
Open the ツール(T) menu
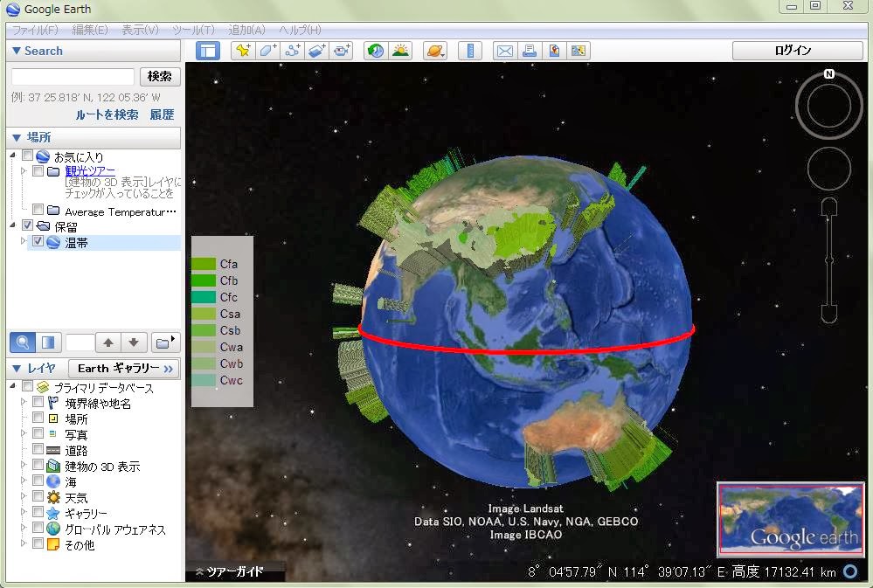(193, 30)
